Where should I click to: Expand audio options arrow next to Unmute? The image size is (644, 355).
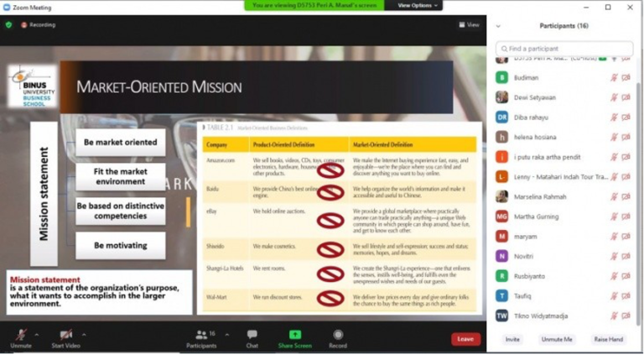point(37,335)
